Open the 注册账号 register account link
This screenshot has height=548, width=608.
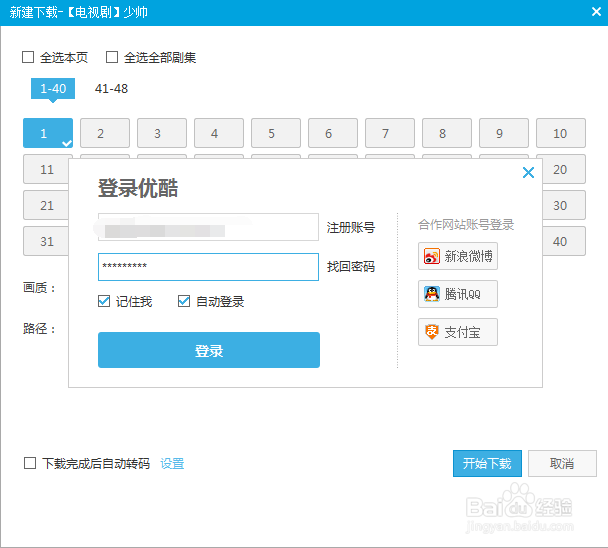[x=351, y=227]
